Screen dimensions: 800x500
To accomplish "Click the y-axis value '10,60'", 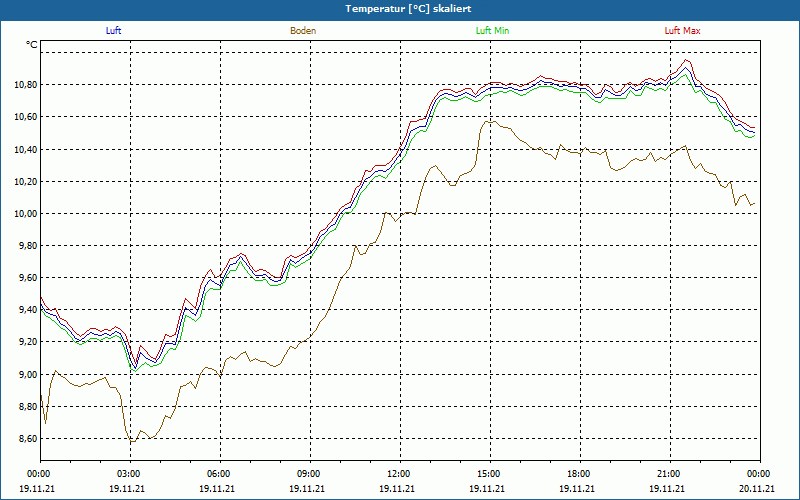I will pyautogui.click(x=26, y=117).
